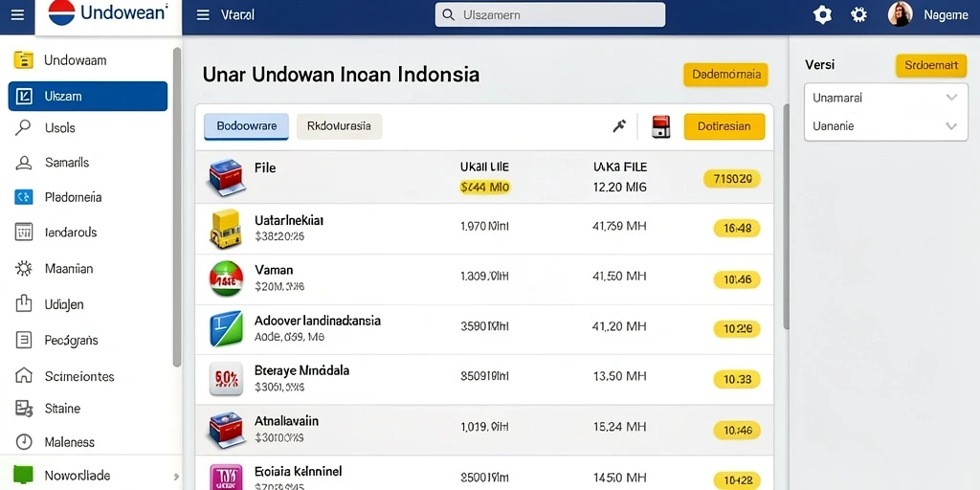Screen dimensions: 980x490
Task: Click the wrench tool icon
Action: pyautogui.click(x=619, y=126)
